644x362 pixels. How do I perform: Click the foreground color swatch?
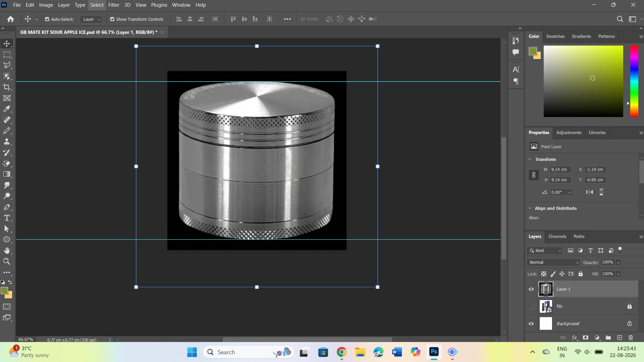click(x=4, y=291)
